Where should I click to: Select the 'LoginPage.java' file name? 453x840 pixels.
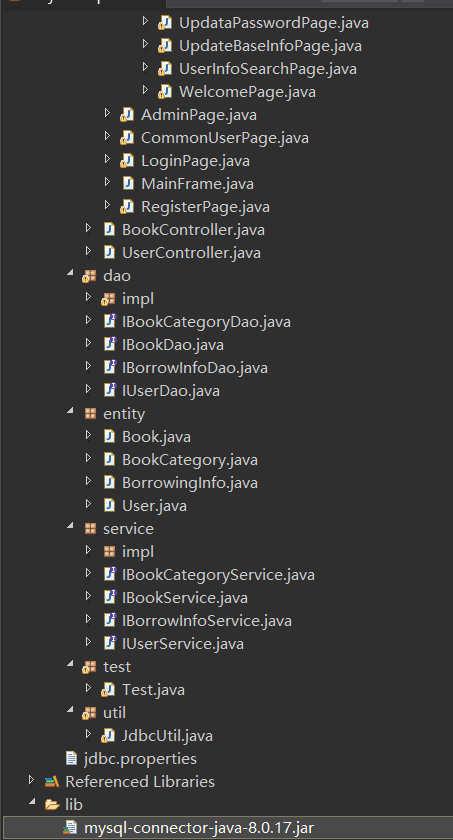tap(195, 161)
